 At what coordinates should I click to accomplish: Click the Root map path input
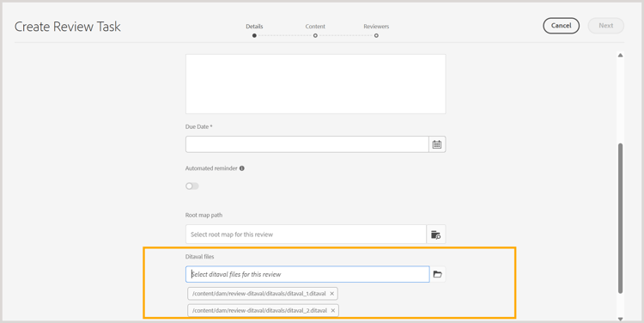pos(306,235)
